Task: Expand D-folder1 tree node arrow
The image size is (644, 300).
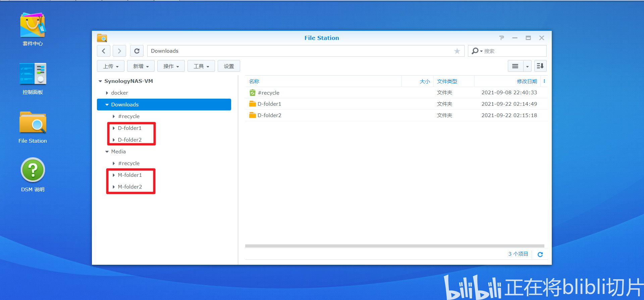Action: 114,128
